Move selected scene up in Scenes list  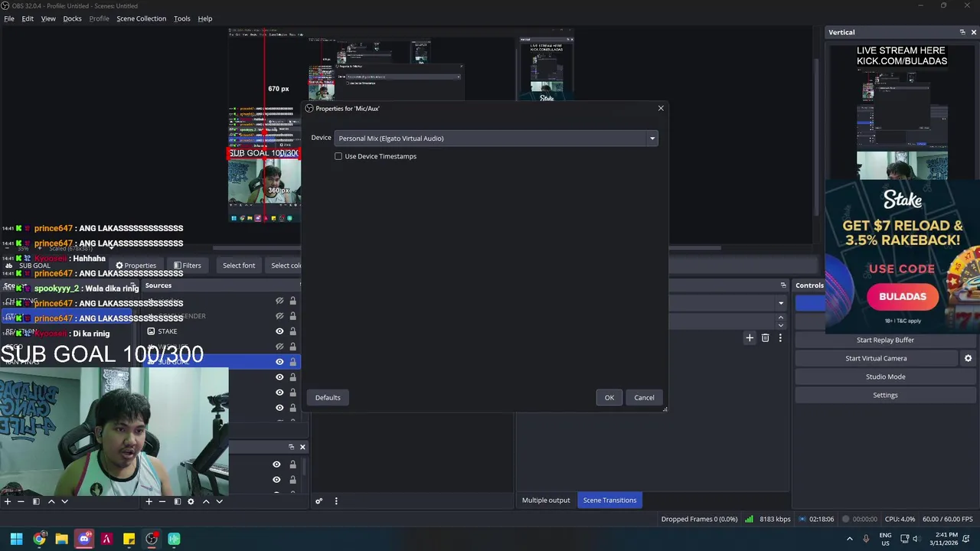tap(51, 501)
